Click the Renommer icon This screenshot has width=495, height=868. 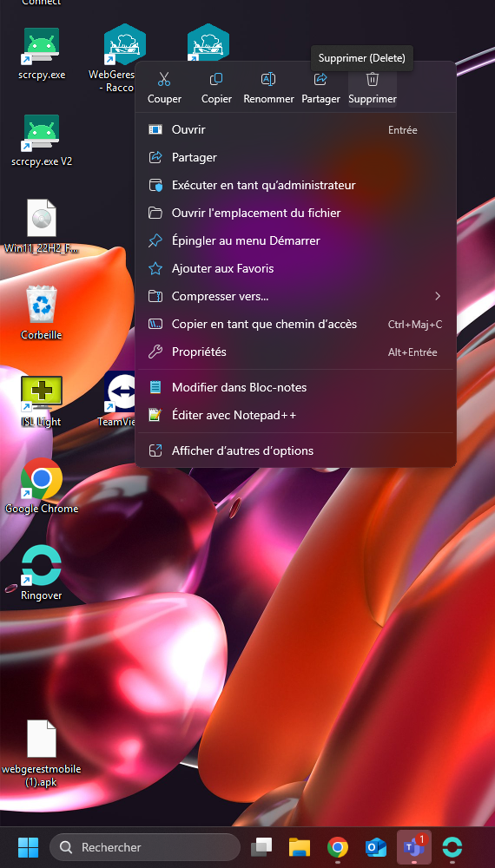tap(268, 79)
